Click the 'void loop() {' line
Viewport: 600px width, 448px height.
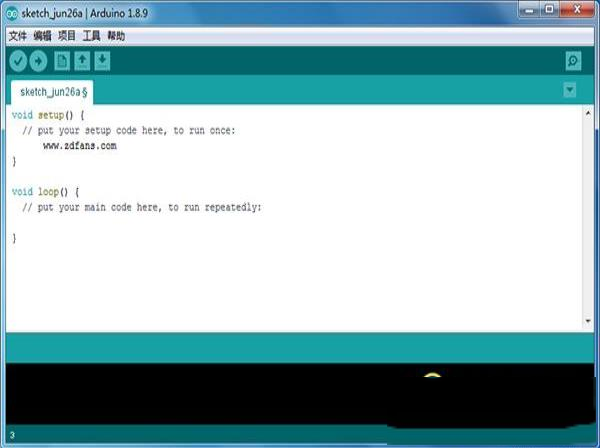[x=45, y=192]
